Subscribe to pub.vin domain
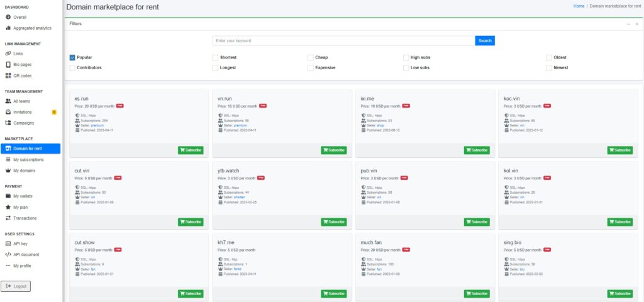This screenshot has height=302, width=644. pyautogui.click(x=477, y=222)
